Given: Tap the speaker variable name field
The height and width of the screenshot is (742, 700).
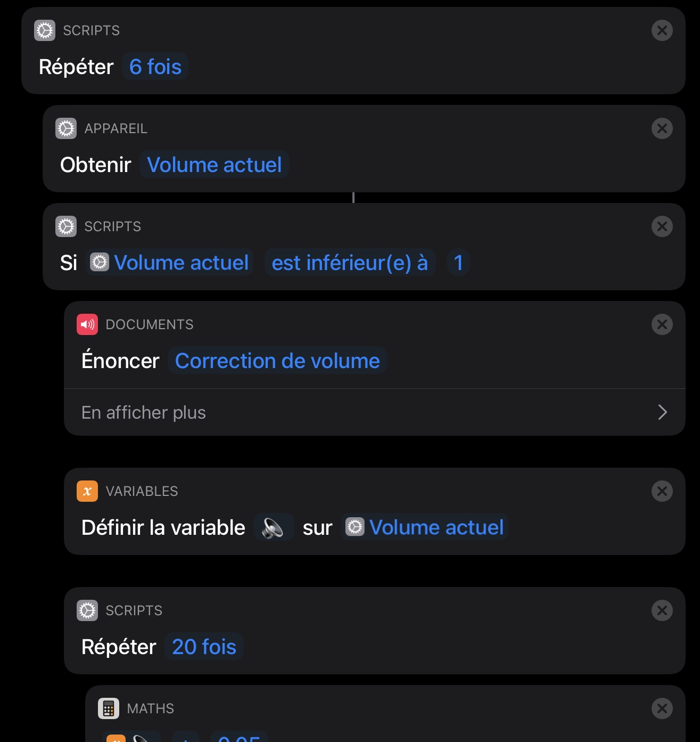Looking at the screenshot, I should 274,528.
